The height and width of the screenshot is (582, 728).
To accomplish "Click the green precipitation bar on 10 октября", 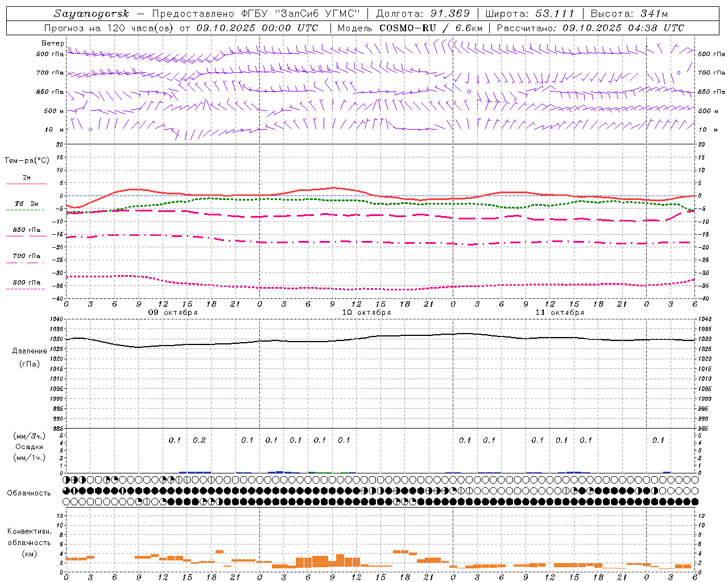I will pos(312,472).
